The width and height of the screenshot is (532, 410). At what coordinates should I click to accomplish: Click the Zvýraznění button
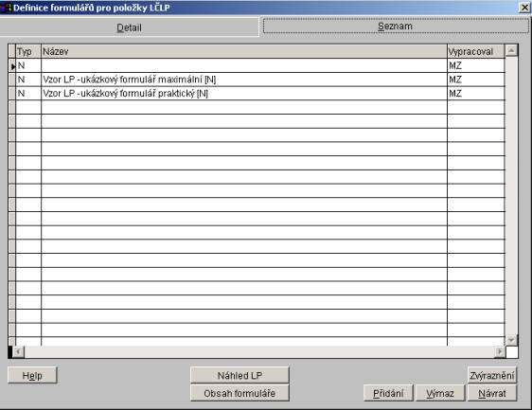tap(492, 375)
